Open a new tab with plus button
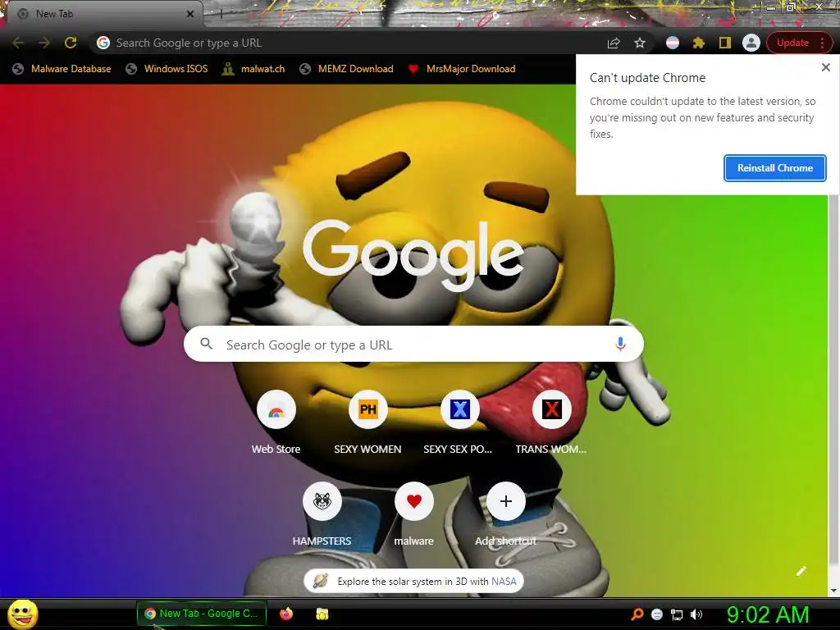840x630 pixels. pos(221,14)
